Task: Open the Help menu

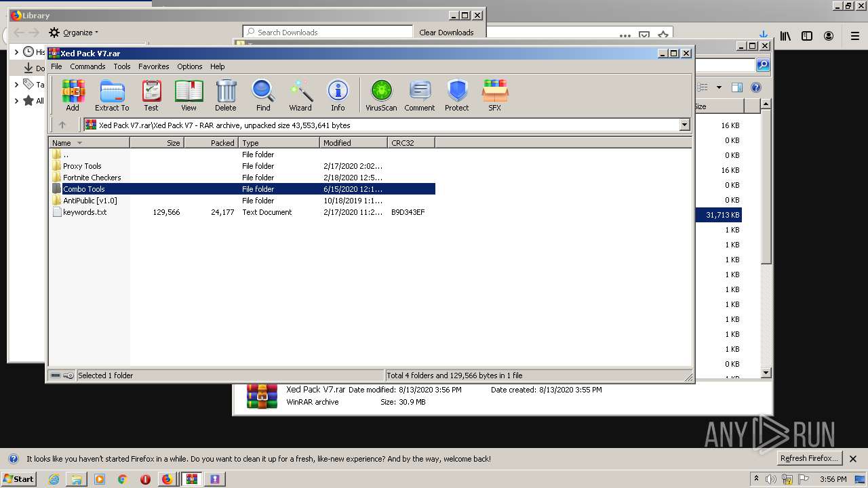Action: coord(218,66)
